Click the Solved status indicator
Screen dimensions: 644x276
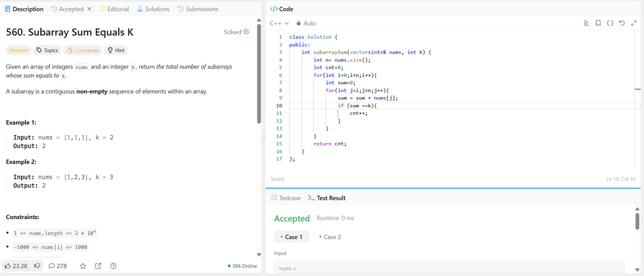236,32
